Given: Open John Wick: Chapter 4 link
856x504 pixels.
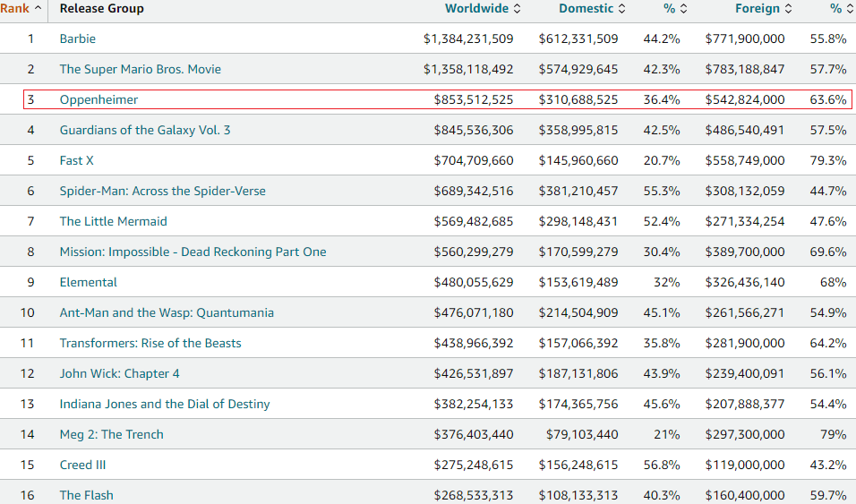Looking at the screenshot, I should (119, 373).
